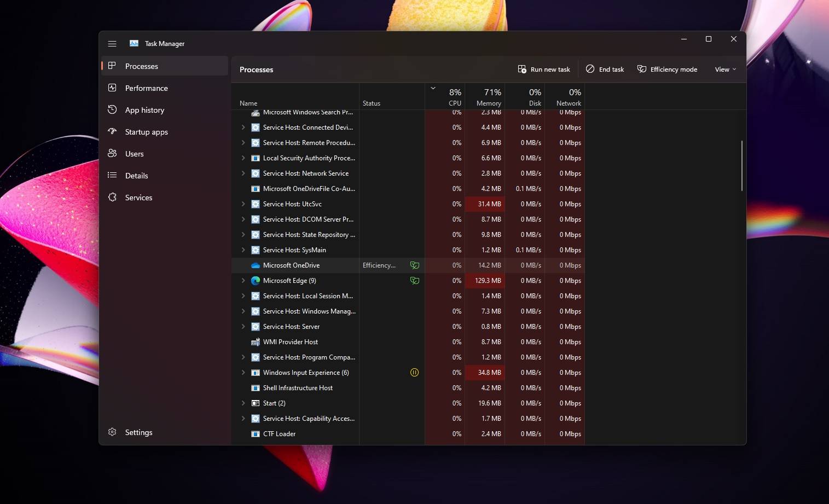The height and width of the screenshot is (504, 829).
Task: Expand the Start (2) process group
Action: [x=244, y=403]
